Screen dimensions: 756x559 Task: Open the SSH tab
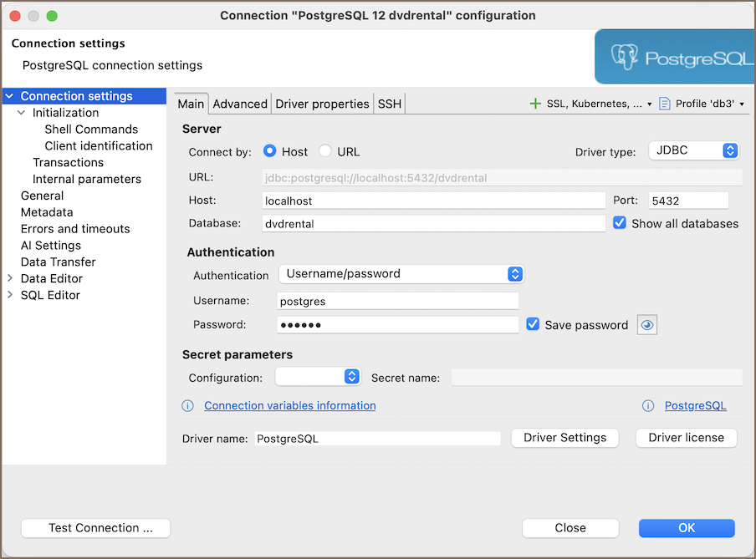(390, 104)
